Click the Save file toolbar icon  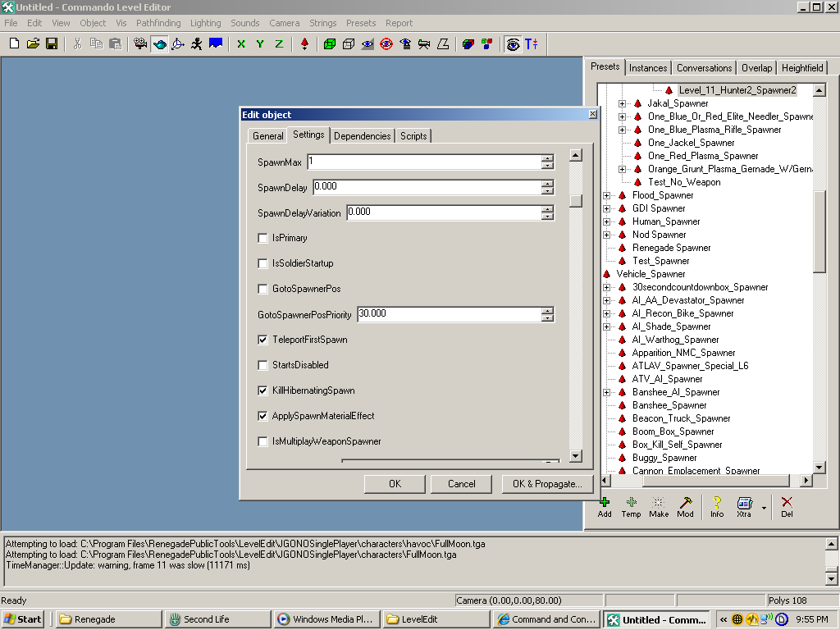[52, 43]
